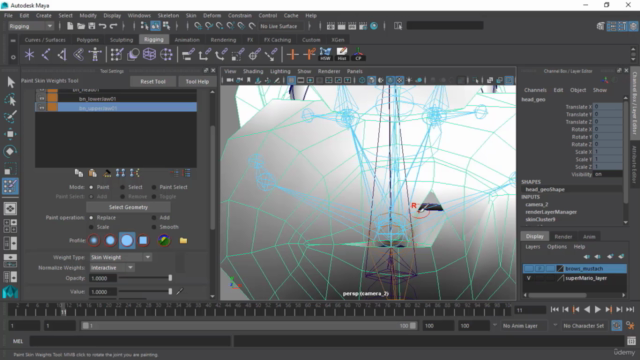Select the bn_upperJaw01 influence
640x360 pixels.
click(116, 108)
